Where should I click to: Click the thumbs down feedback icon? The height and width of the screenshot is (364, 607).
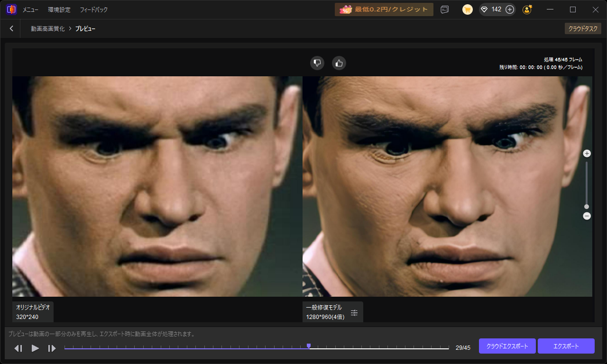coord(317,63)
